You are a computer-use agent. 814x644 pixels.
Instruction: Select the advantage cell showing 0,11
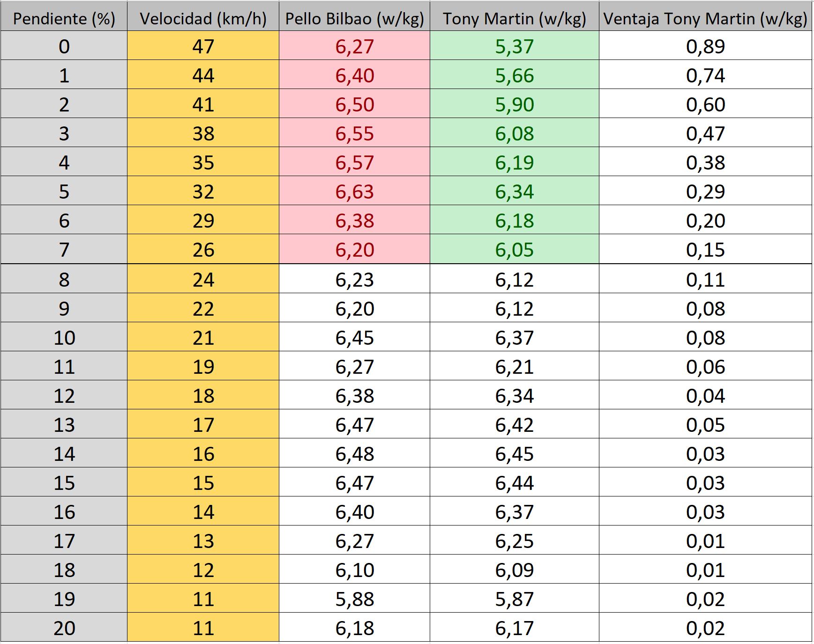point(705,280)
